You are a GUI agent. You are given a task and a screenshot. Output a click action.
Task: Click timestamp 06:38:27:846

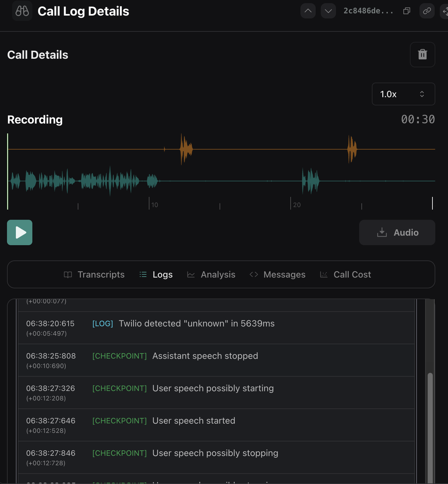[51, 453]
